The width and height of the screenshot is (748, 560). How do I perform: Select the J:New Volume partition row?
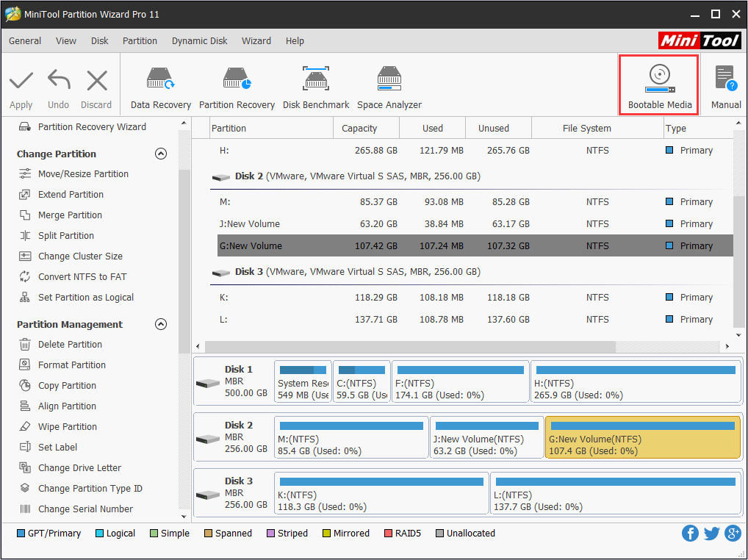point(475,223)
